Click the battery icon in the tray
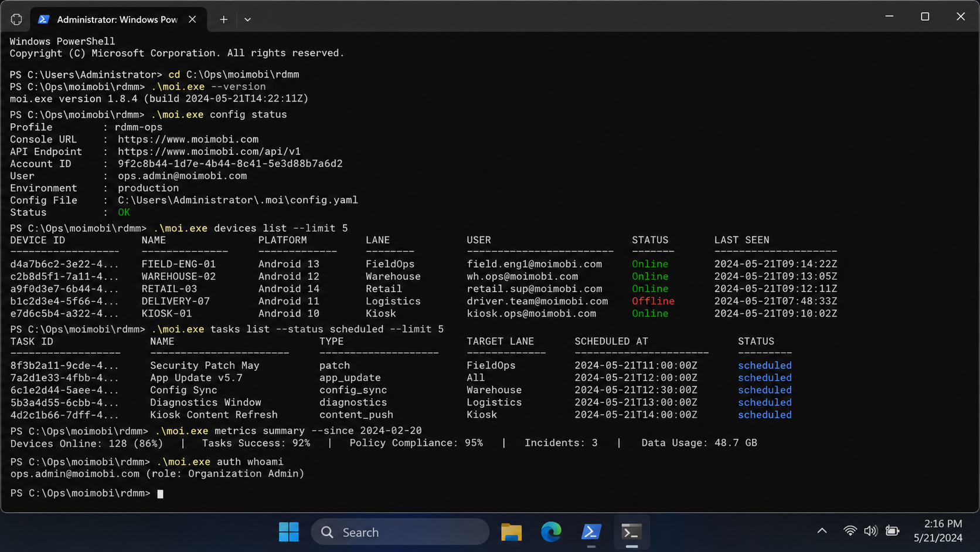This screenshot has height=552, width=980. [892, 531]
